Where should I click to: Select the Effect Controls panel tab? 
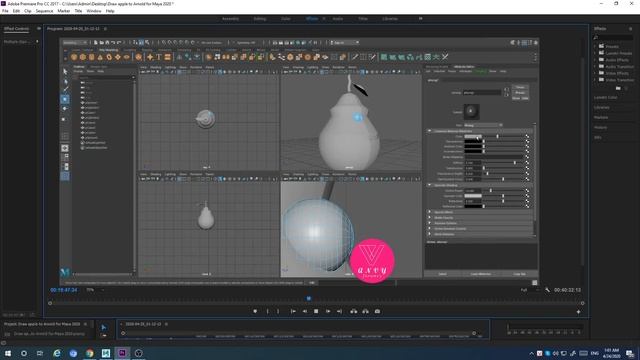[16, 29]
